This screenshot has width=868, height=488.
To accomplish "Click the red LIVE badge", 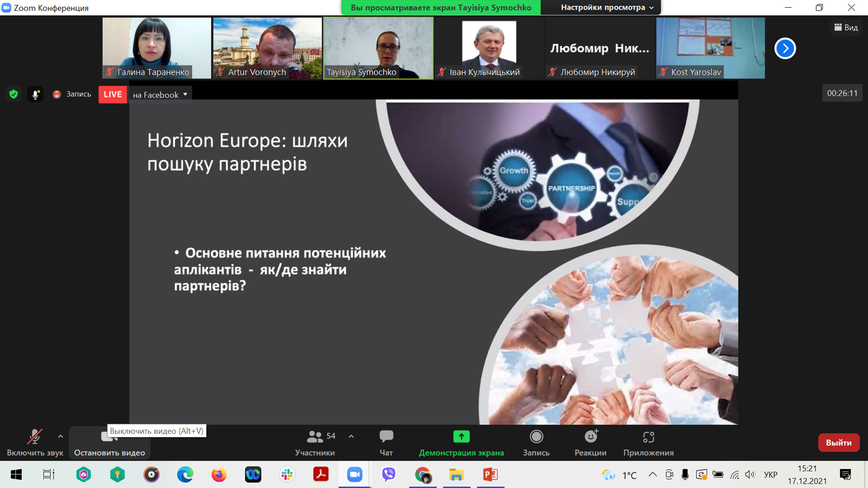I will point(113,94).
